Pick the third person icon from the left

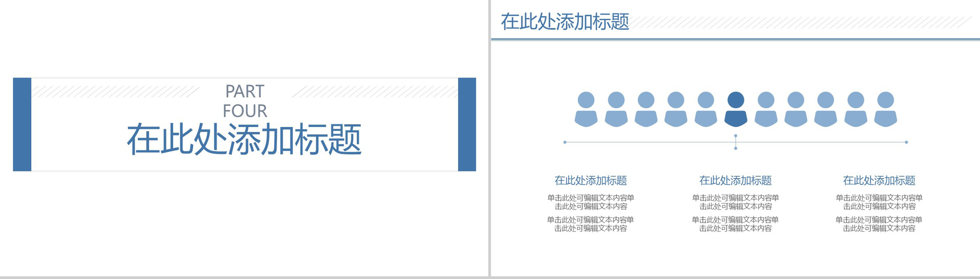point(646,109)
